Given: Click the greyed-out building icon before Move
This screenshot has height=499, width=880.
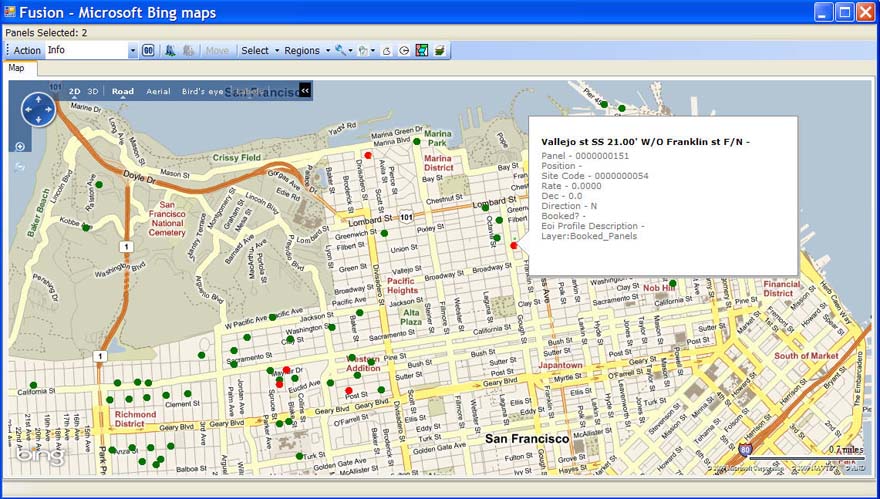Looking at the screenshot, I should tap(189, 51).
